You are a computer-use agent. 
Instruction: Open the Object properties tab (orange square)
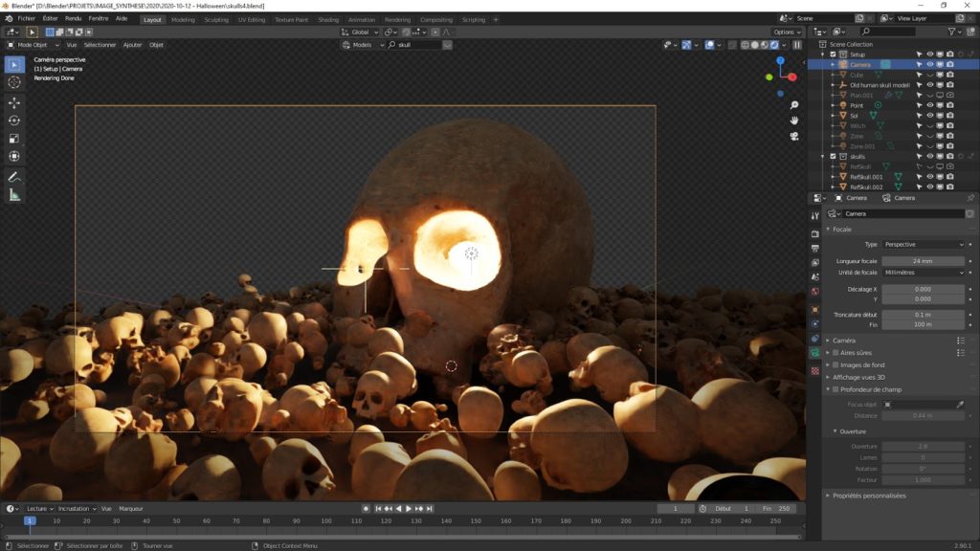point(815,309)
